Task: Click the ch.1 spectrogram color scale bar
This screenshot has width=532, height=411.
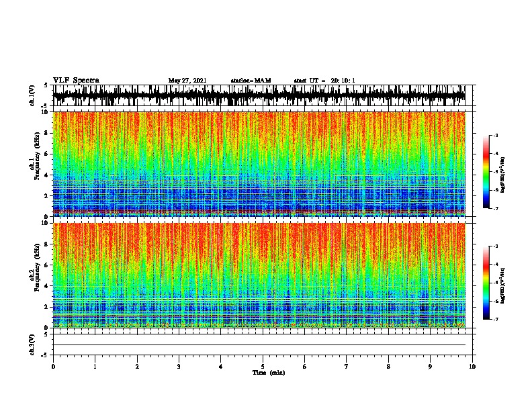Action: click(x=486, y=172)
